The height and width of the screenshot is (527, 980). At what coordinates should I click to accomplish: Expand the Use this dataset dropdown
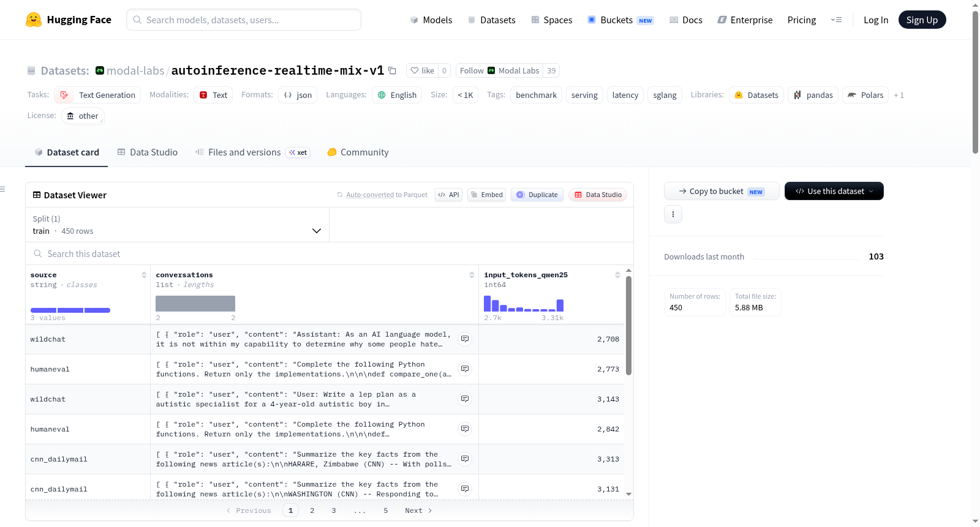[x=834, y=191]
